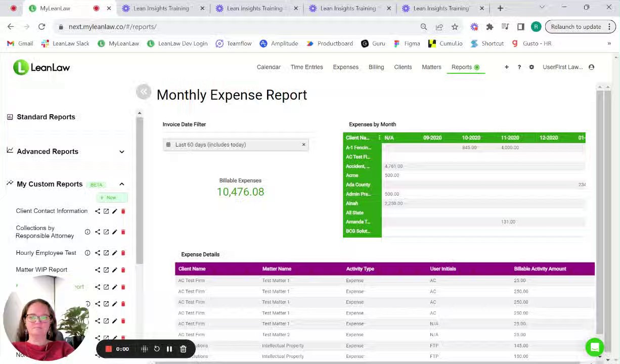The width and height of the screenshot is (620, 364).
Task: Click the browser zoom magnifier icon
Action: point(424,27)
